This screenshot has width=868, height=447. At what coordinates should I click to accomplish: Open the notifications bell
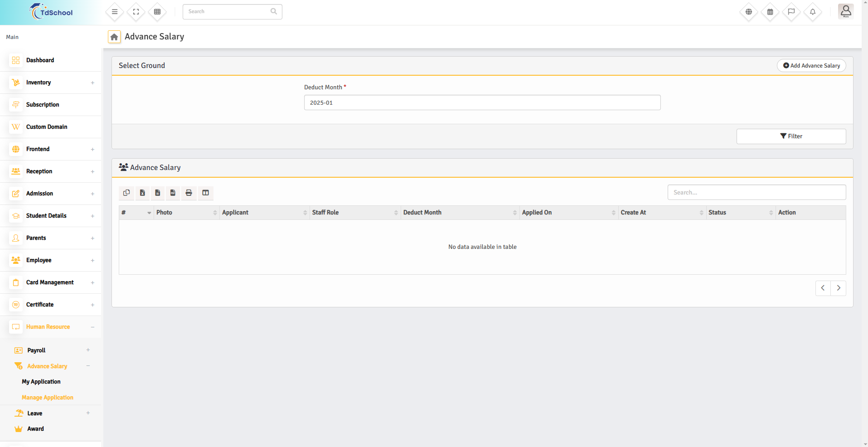[x=812, y=12]
